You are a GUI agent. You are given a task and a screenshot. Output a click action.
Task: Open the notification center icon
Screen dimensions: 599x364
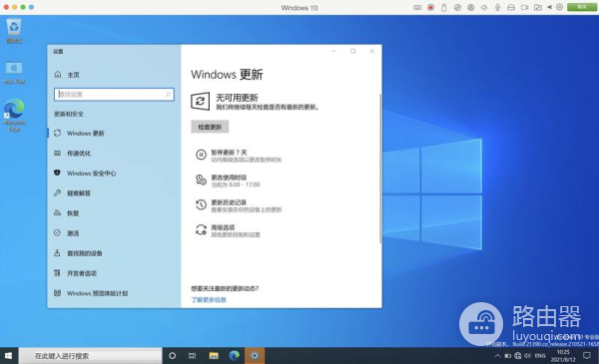coord(587,356)
